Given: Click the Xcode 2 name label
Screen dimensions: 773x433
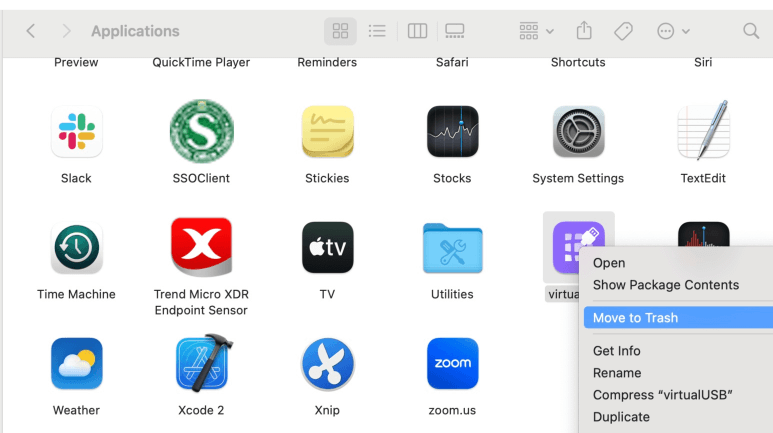Looking at the screenshot, I should tap(201, 410).
